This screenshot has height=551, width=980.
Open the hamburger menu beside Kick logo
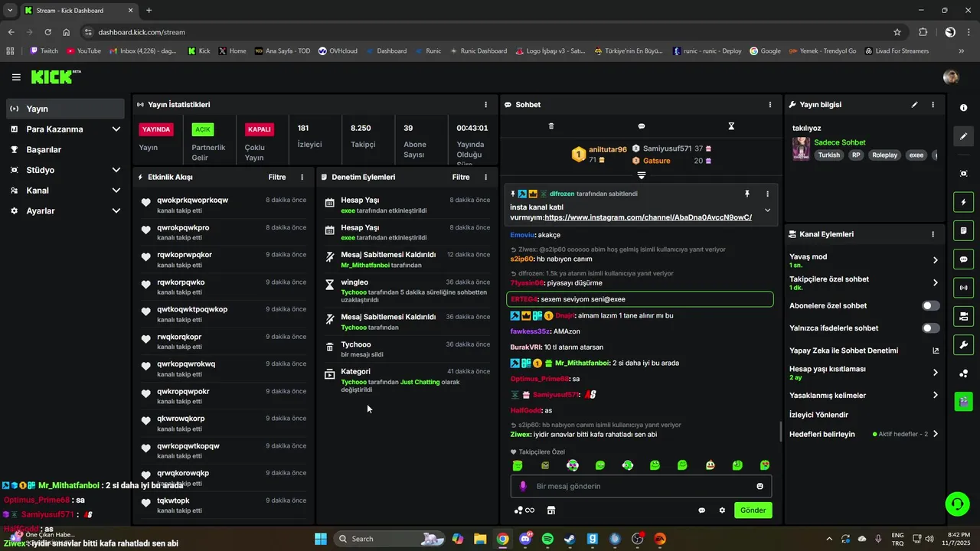tap(16, 77)
